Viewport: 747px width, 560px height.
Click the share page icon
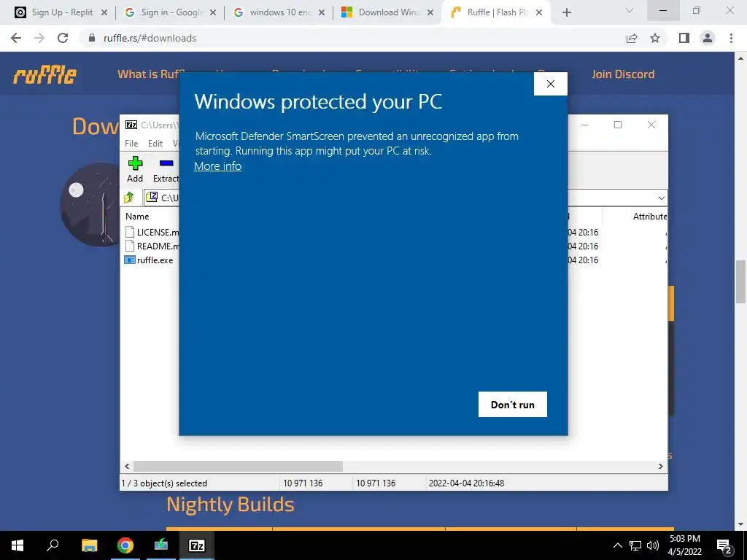pos(632,38)
